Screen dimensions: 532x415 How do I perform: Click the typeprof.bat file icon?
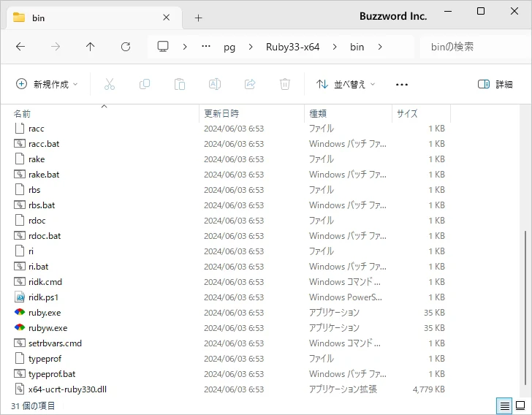tap(20, 373)
